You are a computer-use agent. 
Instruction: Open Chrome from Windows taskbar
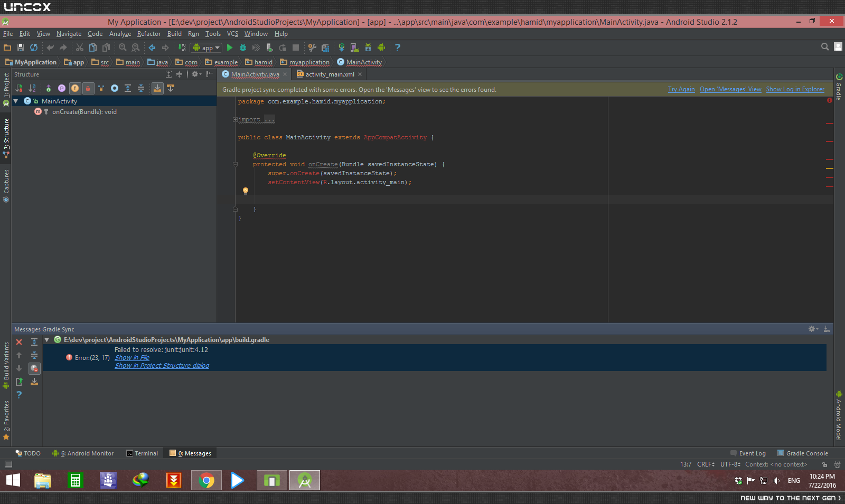206,480
